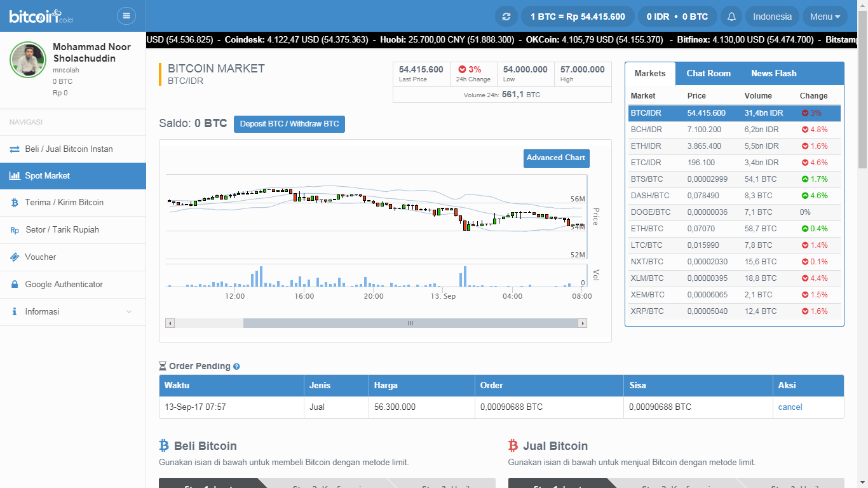
Task: Click the Change column header
Action: pos(813,96)
